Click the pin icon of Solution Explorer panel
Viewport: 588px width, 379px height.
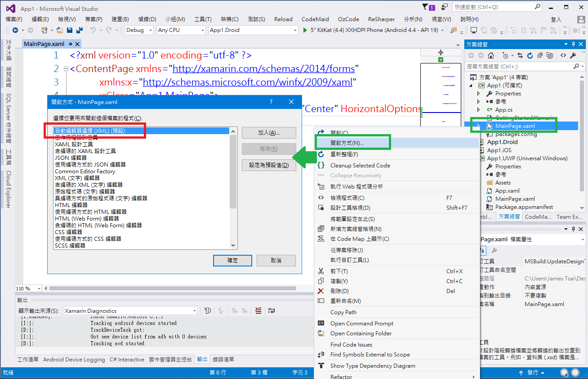click(x=573, y=44)
